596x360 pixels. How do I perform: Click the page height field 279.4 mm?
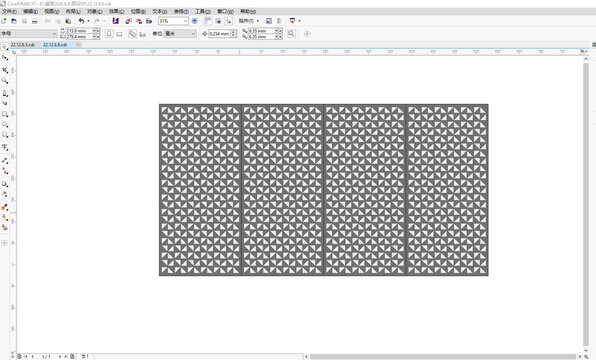79,36
